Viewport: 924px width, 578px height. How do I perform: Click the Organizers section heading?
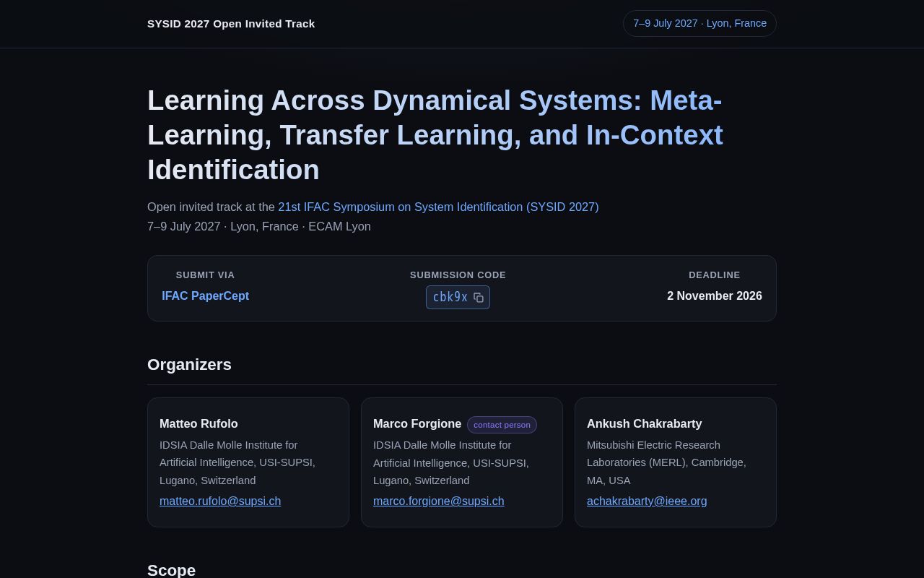pos(189,365)
